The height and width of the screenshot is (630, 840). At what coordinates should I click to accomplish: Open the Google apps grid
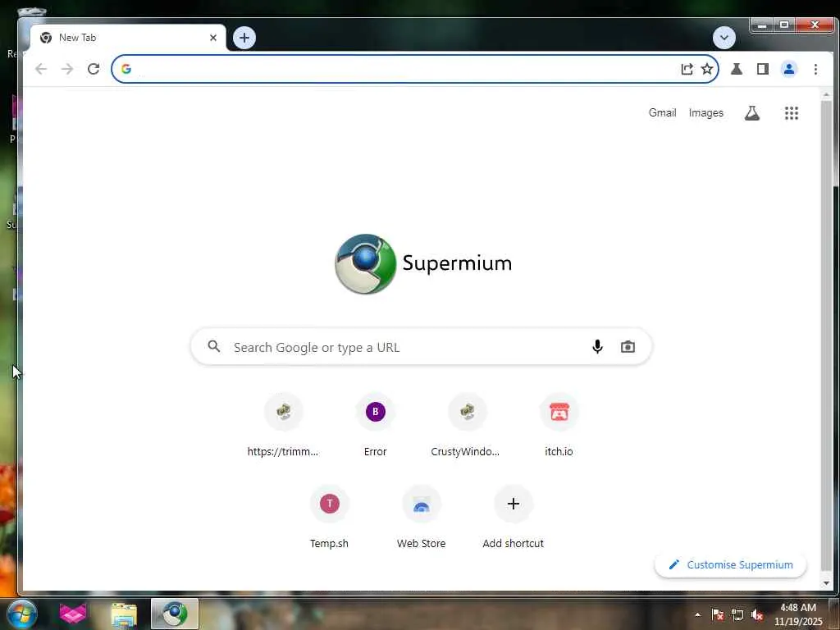[792, 113]
